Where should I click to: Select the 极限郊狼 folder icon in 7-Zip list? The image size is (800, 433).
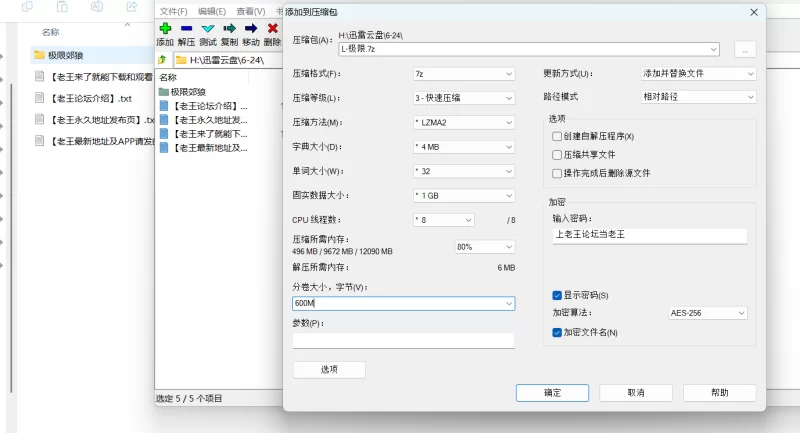(x=164, y=92)
